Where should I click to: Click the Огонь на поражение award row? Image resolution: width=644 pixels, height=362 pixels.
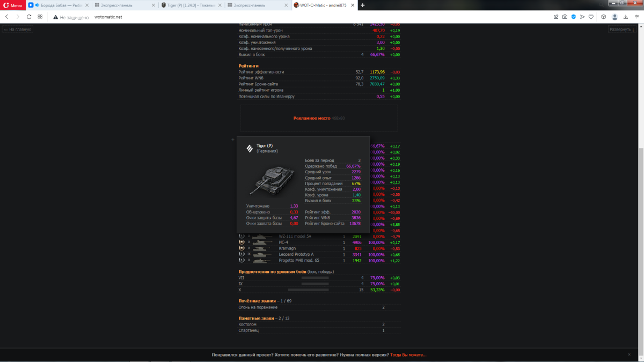319,307
